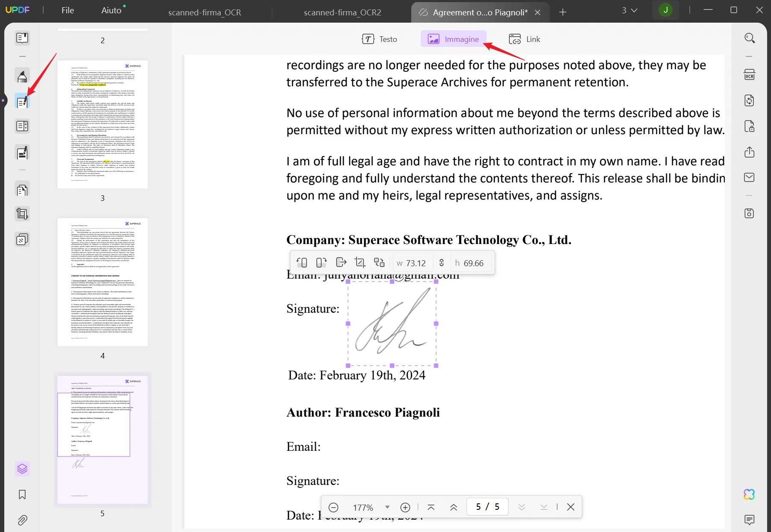Viewport: 771px width, 532px height.
Task: Go to the previous page
Action: tap(454, 507)
